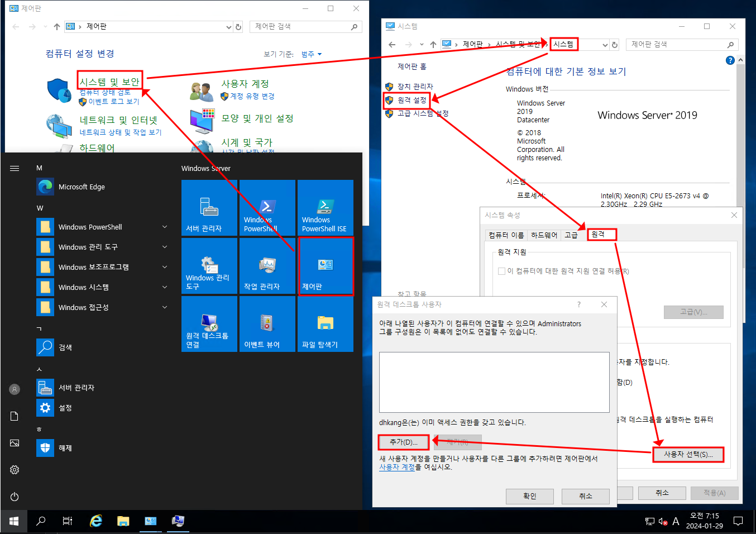This screenshot has height=534, width=756.
Task: Open address bar dropdown in 시스템 window
Action: click(x=605, y=45)
